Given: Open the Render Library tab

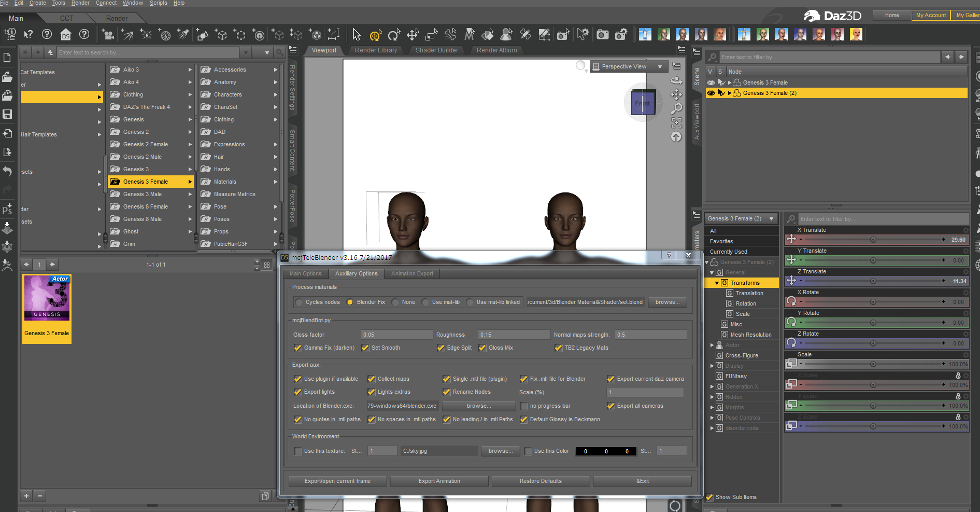Looking at the screenshot, I should [376, 50].
